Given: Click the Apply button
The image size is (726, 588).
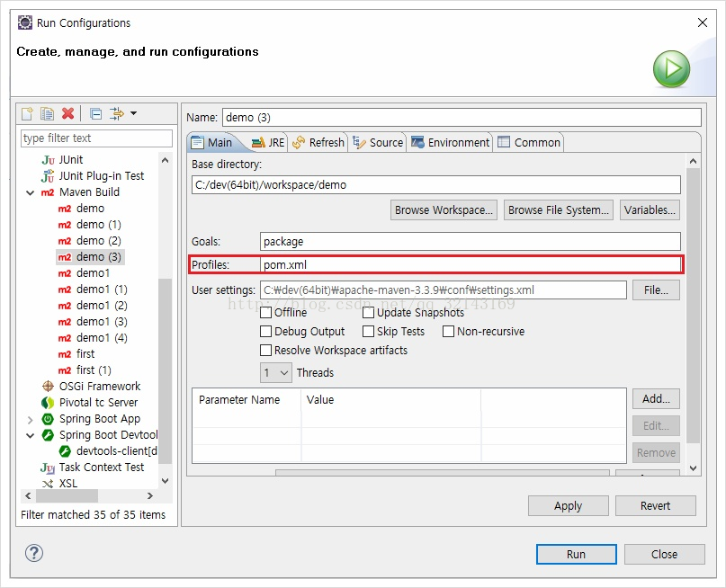Looking at the screenshot, I should [x=568, y=505].
